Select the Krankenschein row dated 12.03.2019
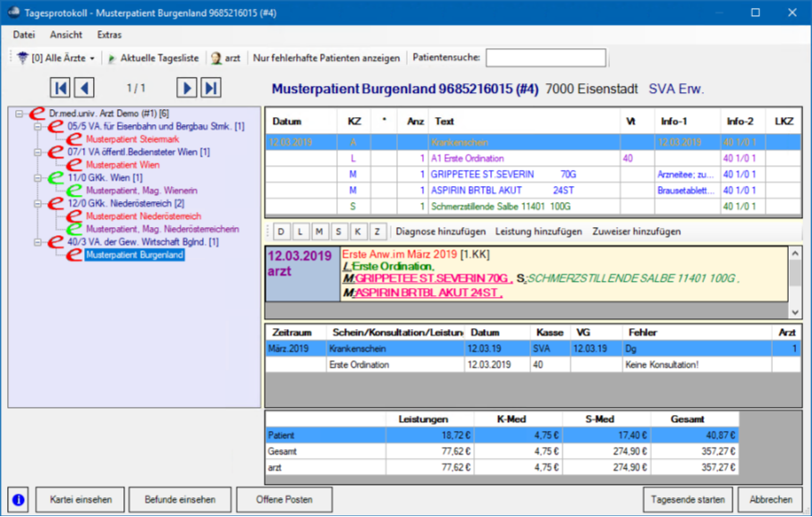Screen dimensions: 812x517 pos(533,142)
